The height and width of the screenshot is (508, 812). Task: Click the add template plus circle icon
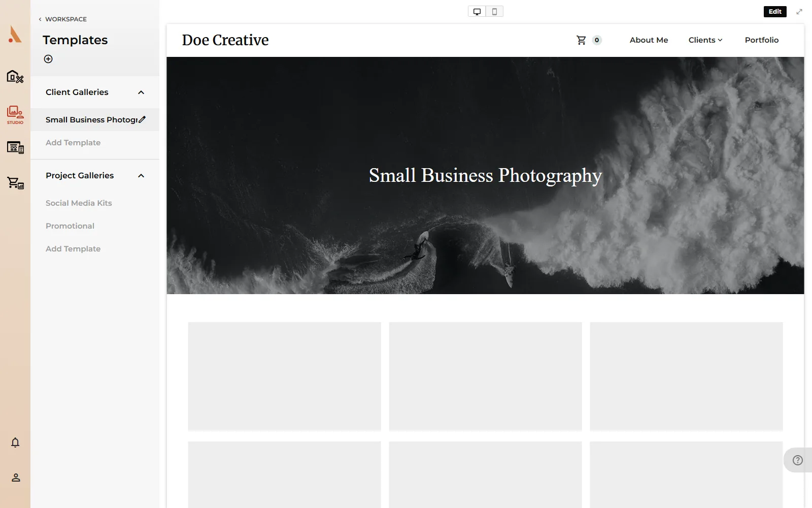click(x=48, y=59)
